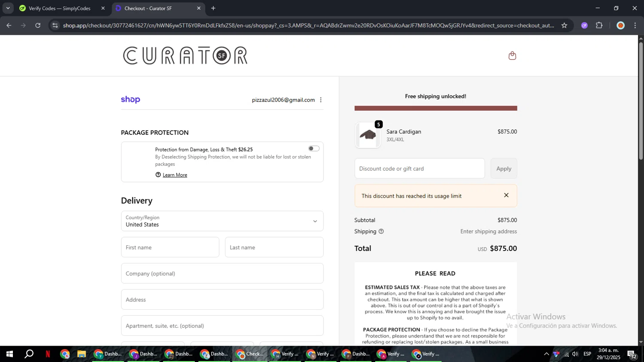Click the Discount code or gift card field
Image resolution: width=644 pixels, height=362 pixels.
(x=419, y=169)
